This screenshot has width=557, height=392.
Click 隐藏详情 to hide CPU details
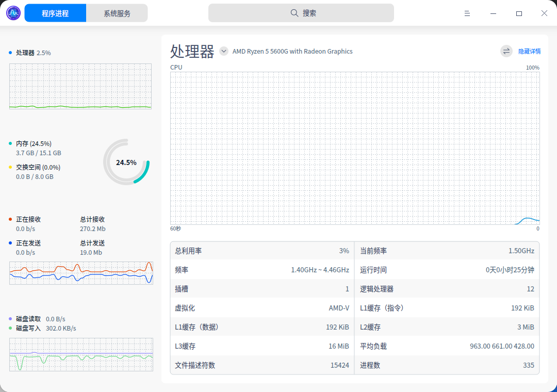pos(529,51)
